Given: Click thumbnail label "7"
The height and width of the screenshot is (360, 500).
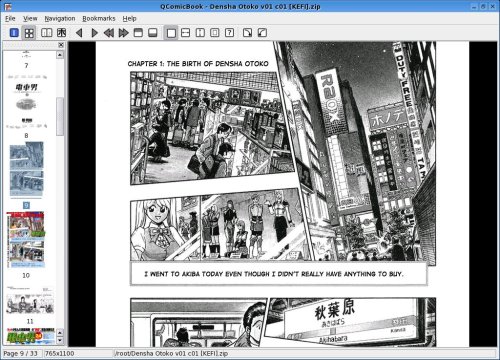Looking at the screenshot, I should tap(26, 65).
